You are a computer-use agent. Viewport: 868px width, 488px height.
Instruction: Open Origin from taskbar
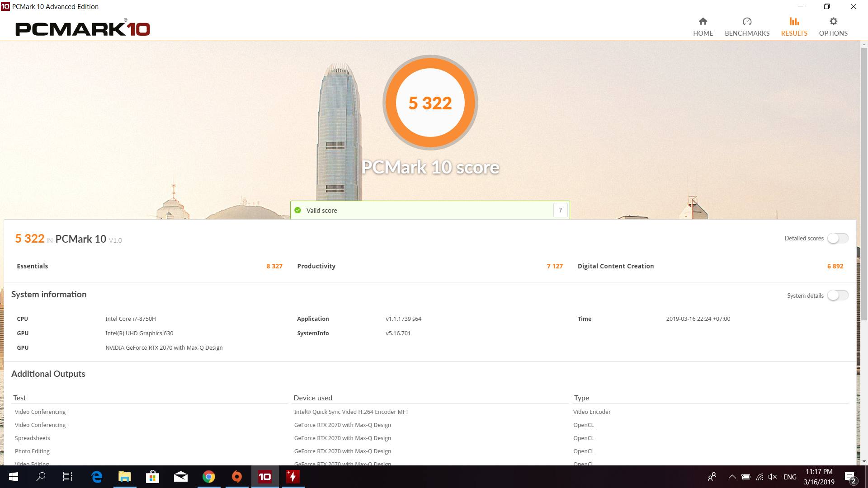[x=237, y=477]
